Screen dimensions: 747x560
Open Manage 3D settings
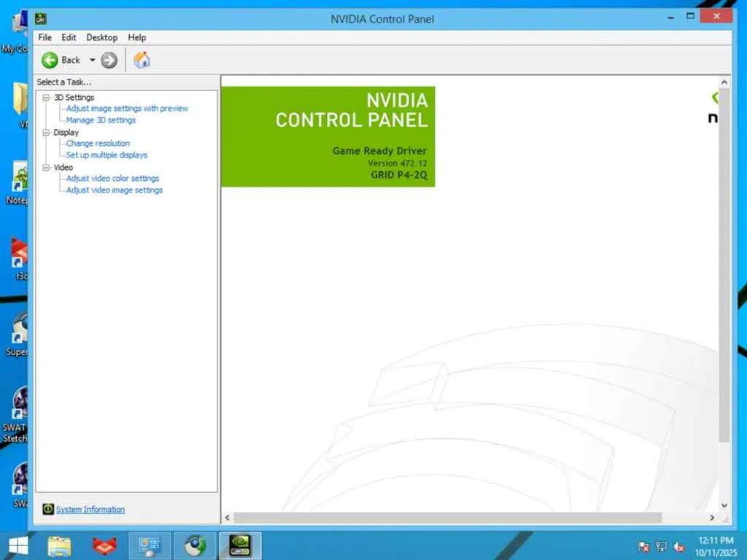pyautogui.click(x=101, y=120)
